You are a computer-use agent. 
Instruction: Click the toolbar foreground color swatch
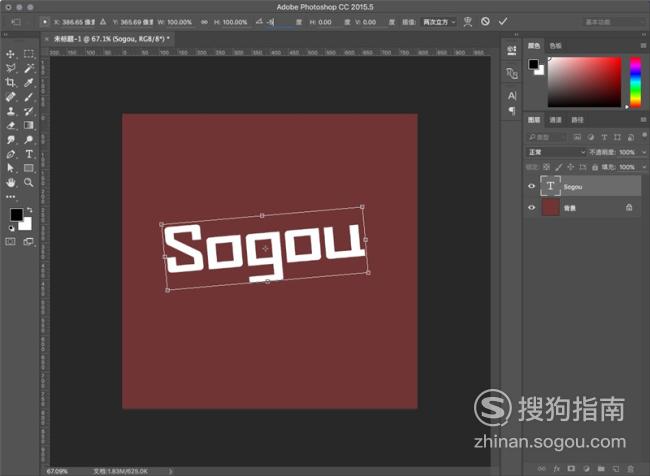[16, 214]
